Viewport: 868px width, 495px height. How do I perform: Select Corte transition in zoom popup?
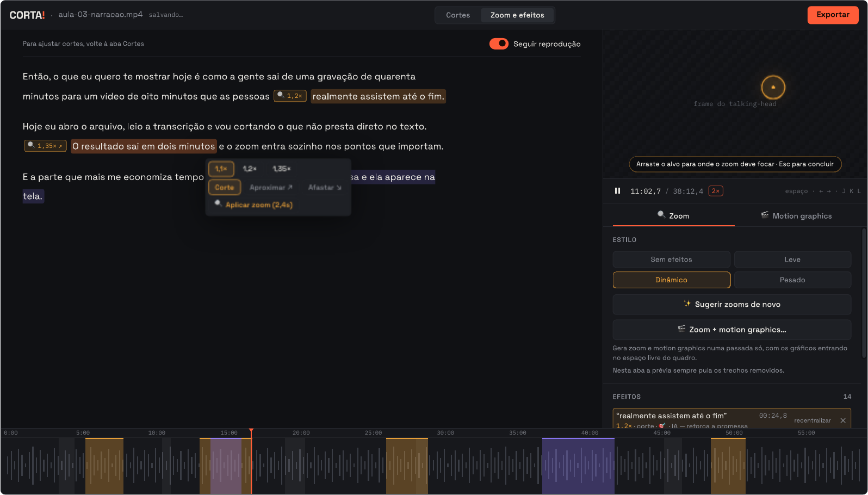click(224, 187)
